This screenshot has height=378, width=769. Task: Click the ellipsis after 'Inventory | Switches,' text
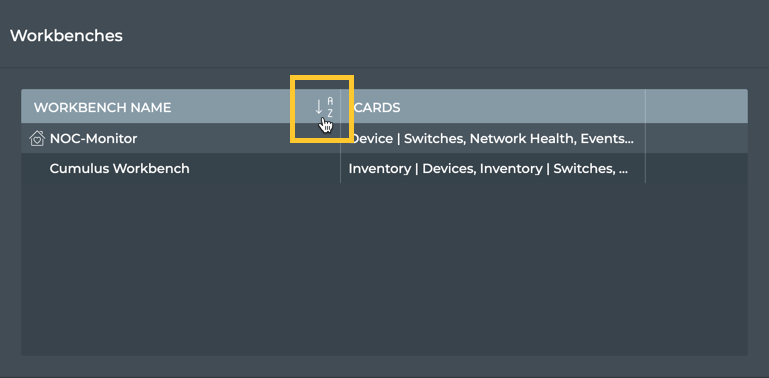click(623, 172)
